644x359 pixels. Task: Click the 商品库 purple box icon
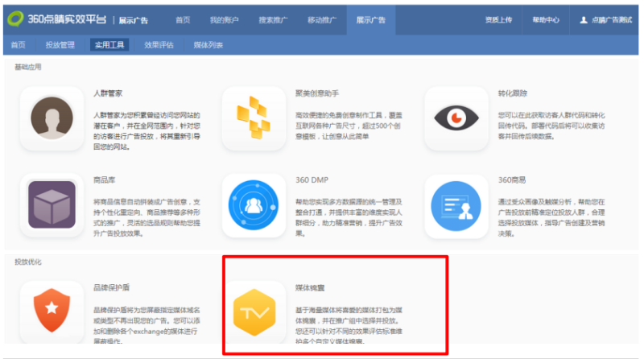pos(52,205)
